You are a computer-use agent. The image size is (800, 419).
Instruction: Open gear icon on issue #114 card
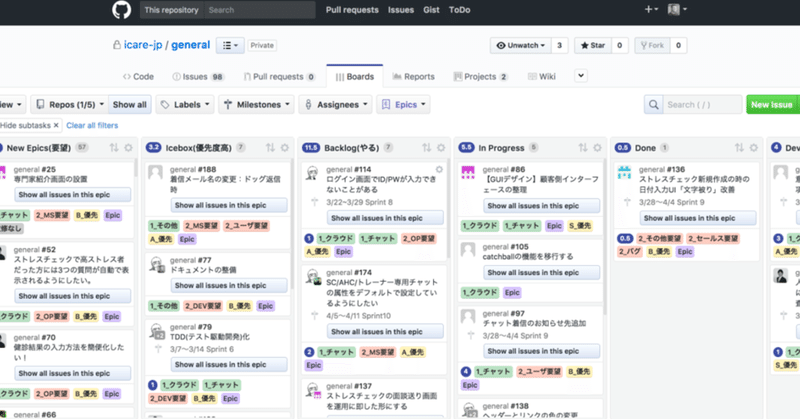pyautogui.click(x=439, y=169)
